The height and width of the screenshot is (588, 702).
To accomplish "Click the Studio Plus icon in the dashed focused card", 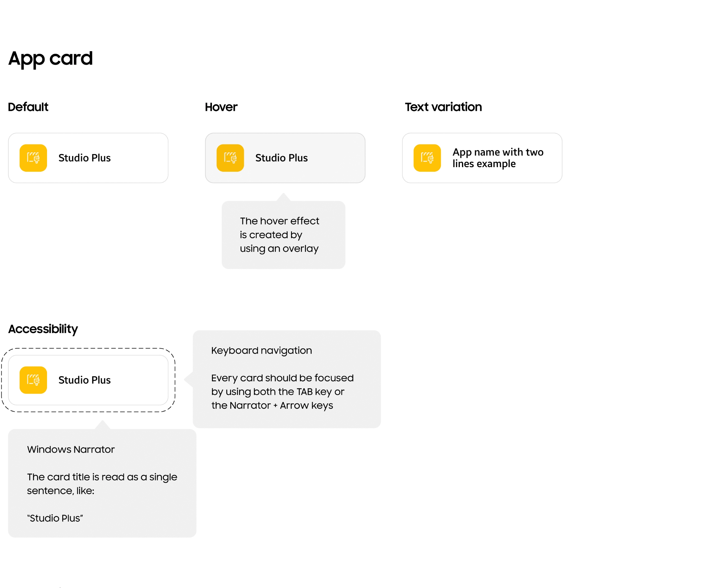I will pyautogui.click(x=33, y=380).
